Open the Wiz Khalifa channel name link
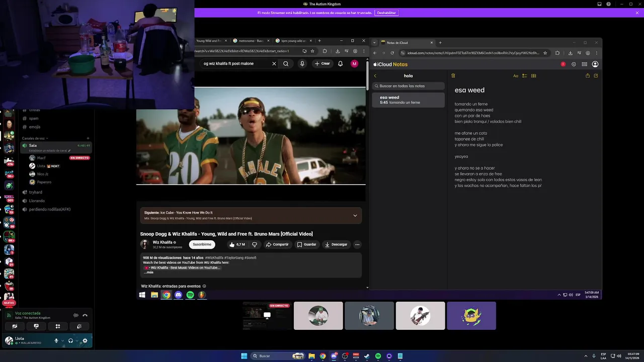Viewport: 644px width, 362px height. pyautogui.click(x=163, y=242)
